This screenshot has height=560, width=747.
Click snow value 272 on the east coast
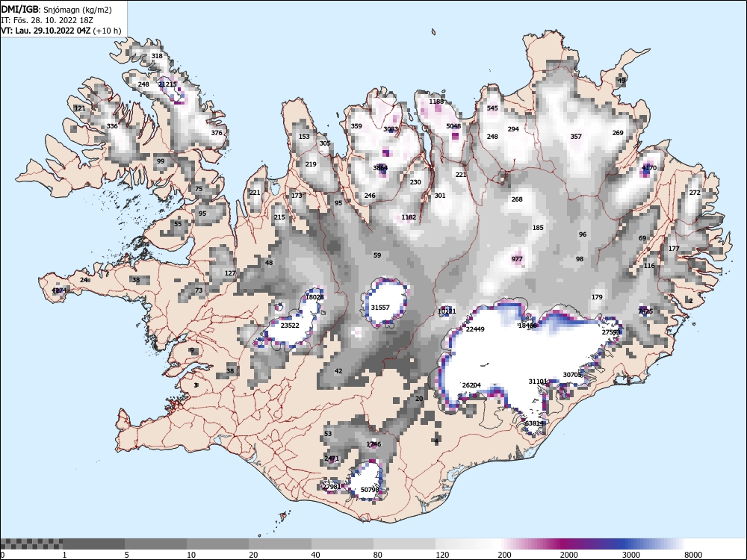pos(695,193)
